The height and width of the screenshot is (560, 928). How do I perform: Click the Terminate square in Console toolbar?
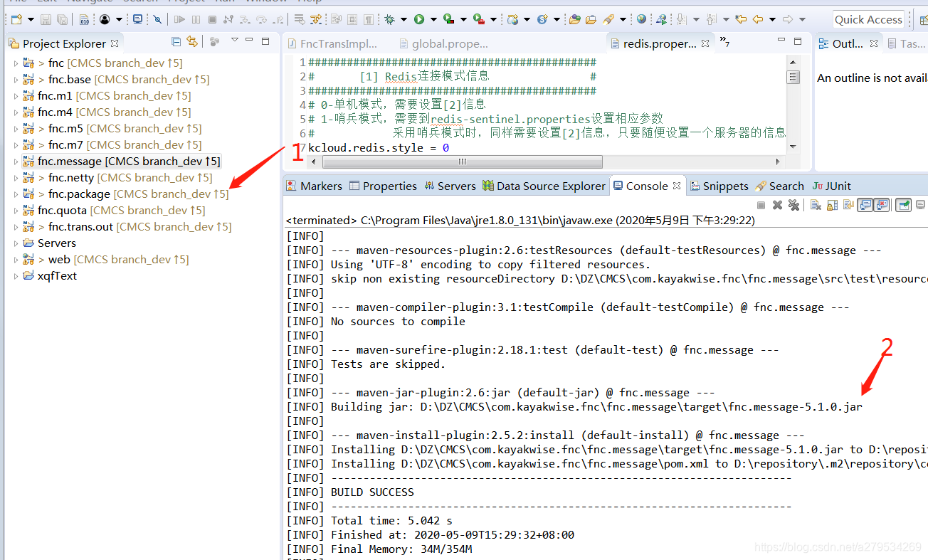761,205
